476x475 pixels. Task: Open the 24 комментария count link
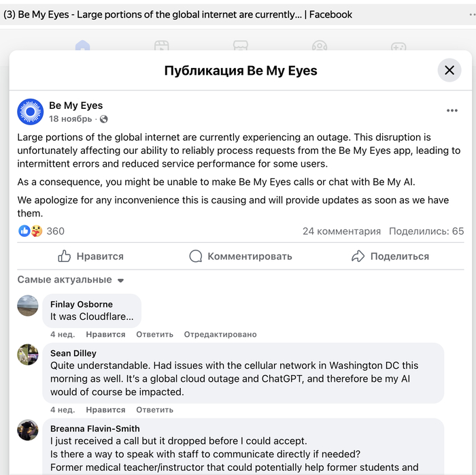click(341, 231)
